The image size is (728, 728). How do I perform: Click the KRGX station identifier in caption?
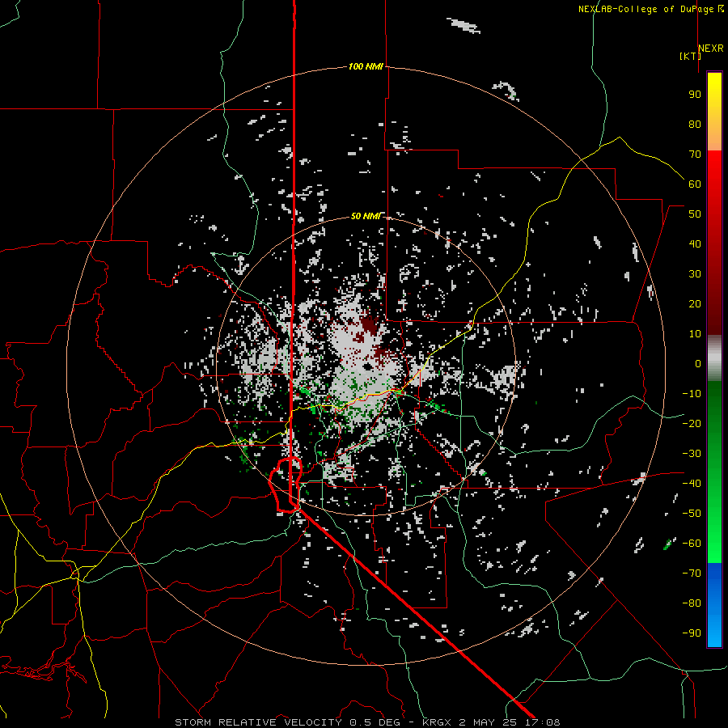(438, 722)
